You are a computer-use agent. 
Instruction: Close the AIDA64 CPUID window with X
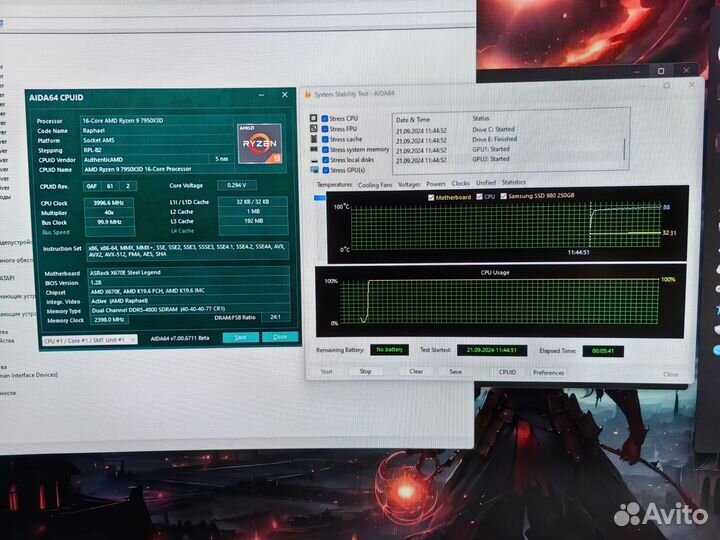(285, 95)
